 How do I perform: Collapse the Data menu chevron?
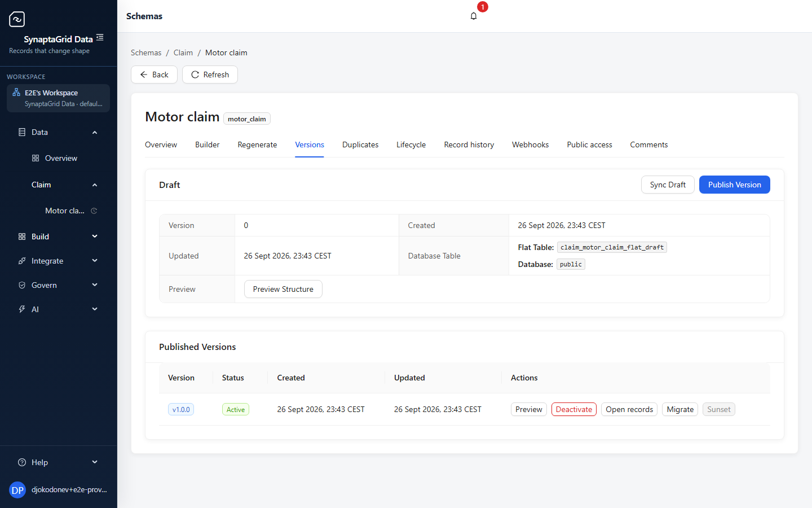[x=95, y=132]
